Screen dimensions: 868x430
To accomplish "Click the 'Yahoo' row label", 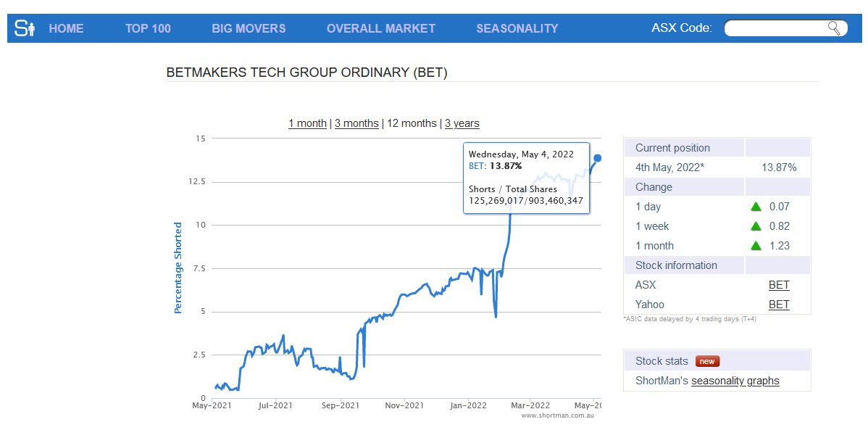I will [x=650, y=305].
